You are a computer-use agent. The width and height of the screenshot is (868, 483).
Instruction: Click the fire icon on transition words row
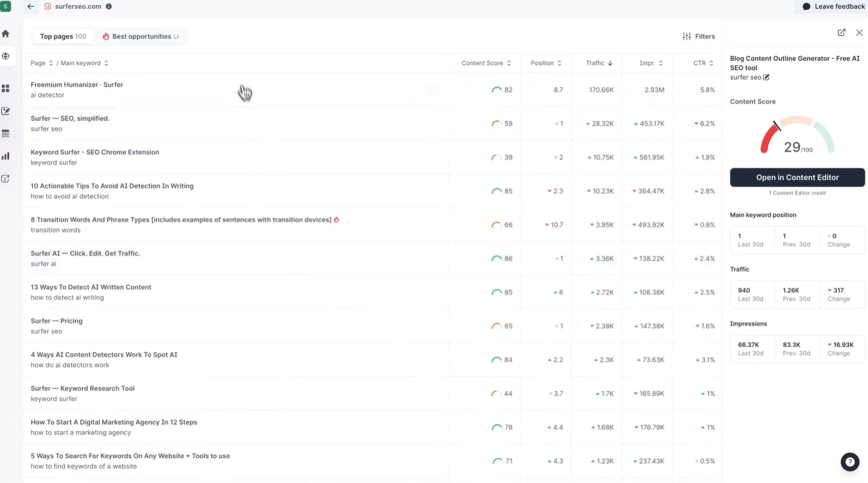coord(337,220)
